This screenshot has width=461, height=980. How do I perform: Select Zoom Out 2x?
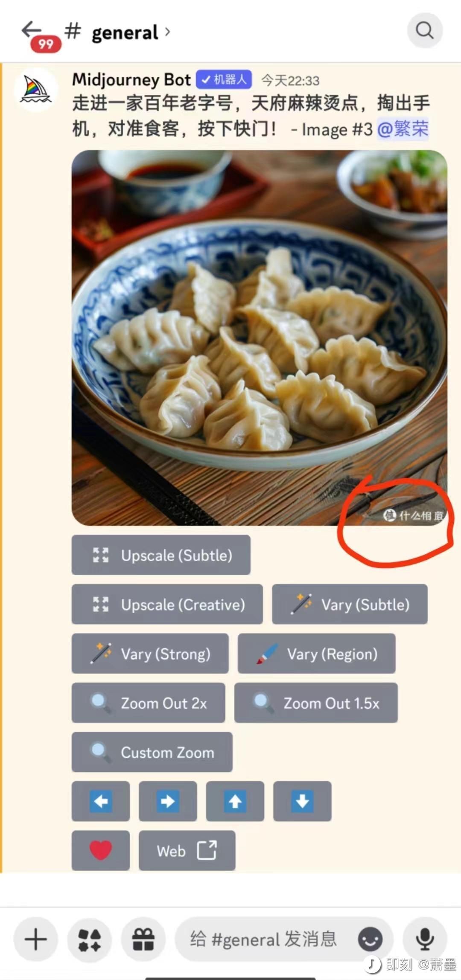pos(148,703)
